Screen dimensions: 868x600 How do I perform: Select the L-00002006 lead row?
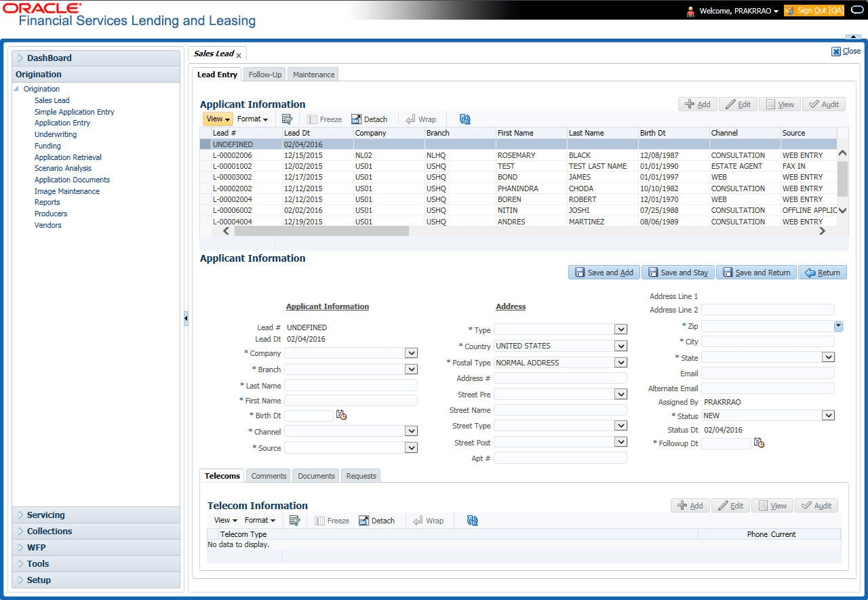(233, 155)
